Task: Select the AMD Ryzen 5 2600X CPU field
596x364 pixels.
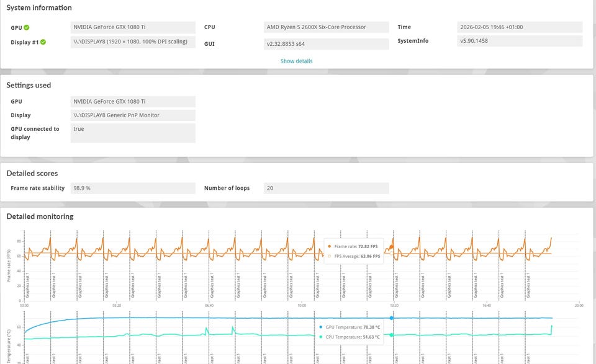Action: pos(327,27)
